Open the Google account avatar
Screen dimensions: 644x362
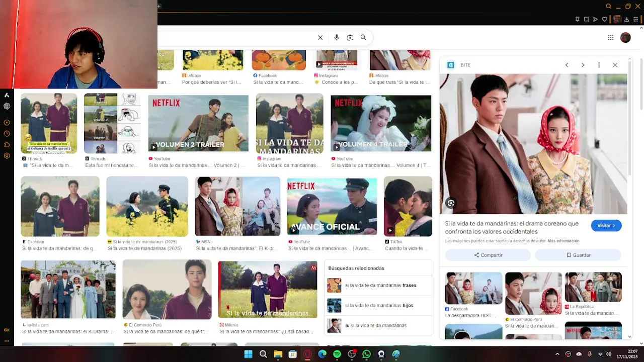[x=625, y=38]
